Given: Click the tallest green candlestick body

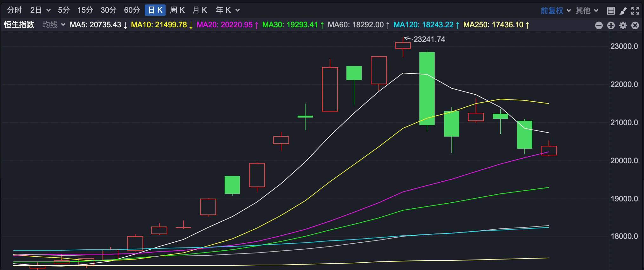Looking at the screenshot, I should (x=427, y=89).
